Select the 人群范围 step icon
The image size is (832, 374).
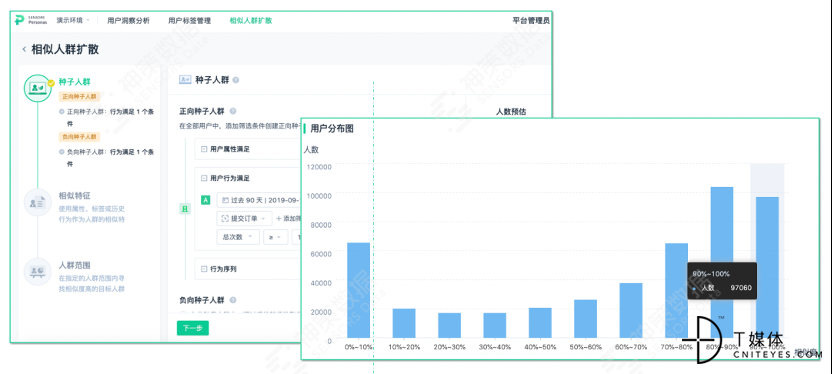point(38,272)
